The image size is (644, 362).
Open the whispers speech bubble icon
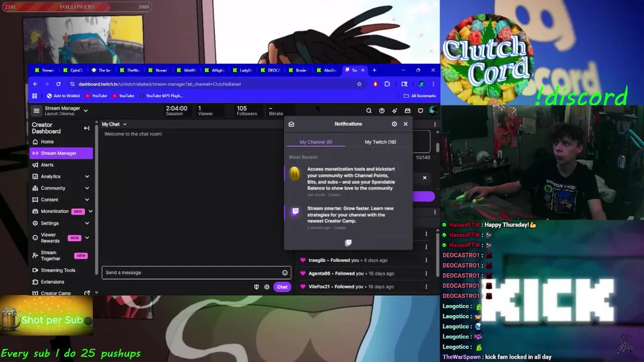pyautogui.click(x=421, y=111)
